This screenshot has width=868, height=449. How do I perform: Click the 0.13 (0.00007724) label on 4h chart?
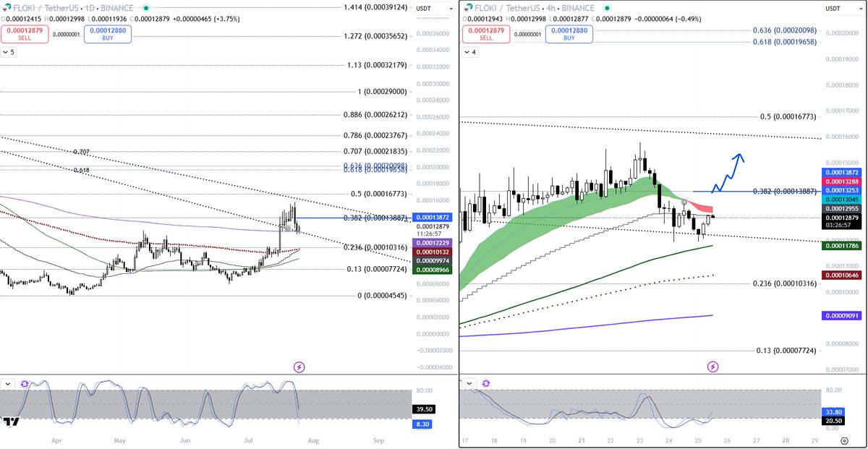click(787, 351)
